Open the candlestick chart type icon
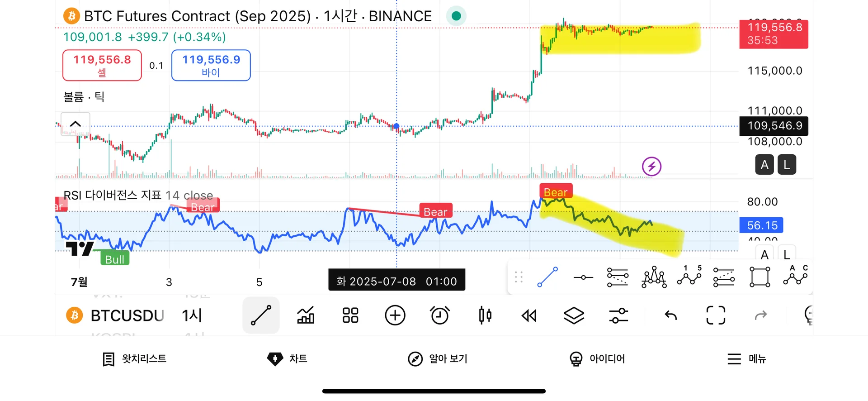868x401 pixels. 485,315
